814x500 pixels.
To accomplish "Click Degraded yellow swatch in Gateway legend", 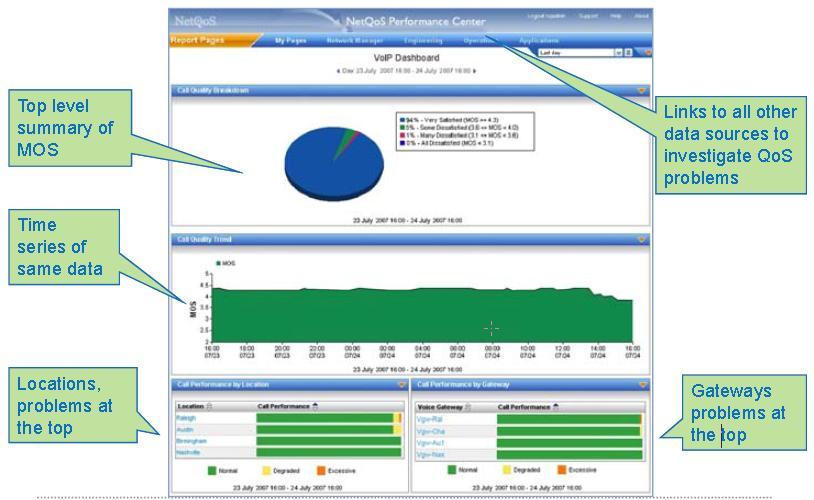I will pos(507,470).
